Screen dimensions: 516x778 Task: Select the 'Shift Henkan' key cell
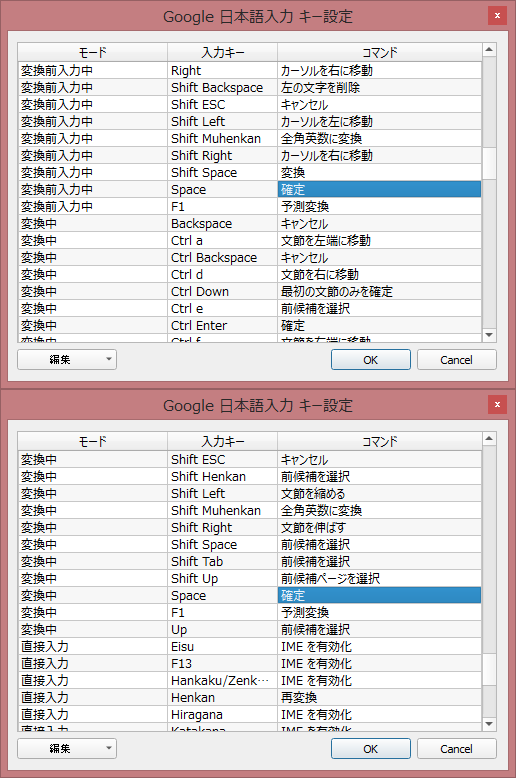coord(222,476)
